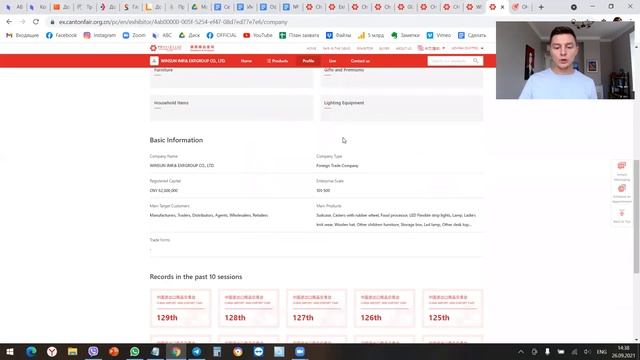The height and width of the screenshot is (360, 640).
Task: Open the 125th session record card
Action: (453, 308)
